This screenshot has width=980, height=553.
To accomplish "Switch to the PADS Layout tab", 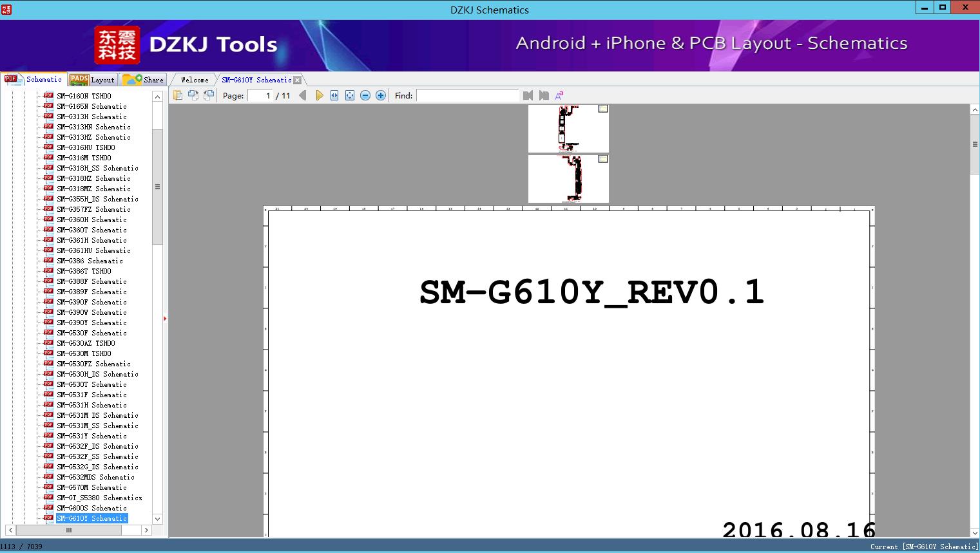I will (x=92, y=80).
